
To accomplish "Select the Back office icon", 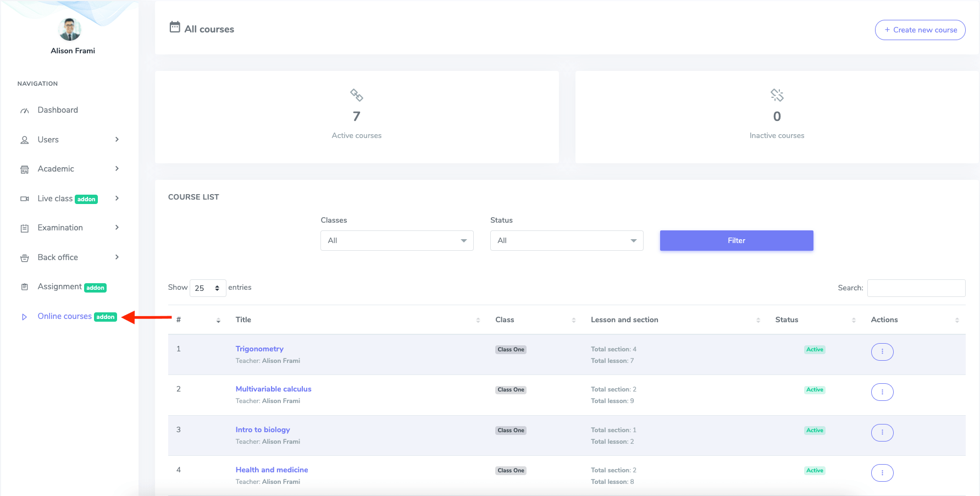I will 25,257.
